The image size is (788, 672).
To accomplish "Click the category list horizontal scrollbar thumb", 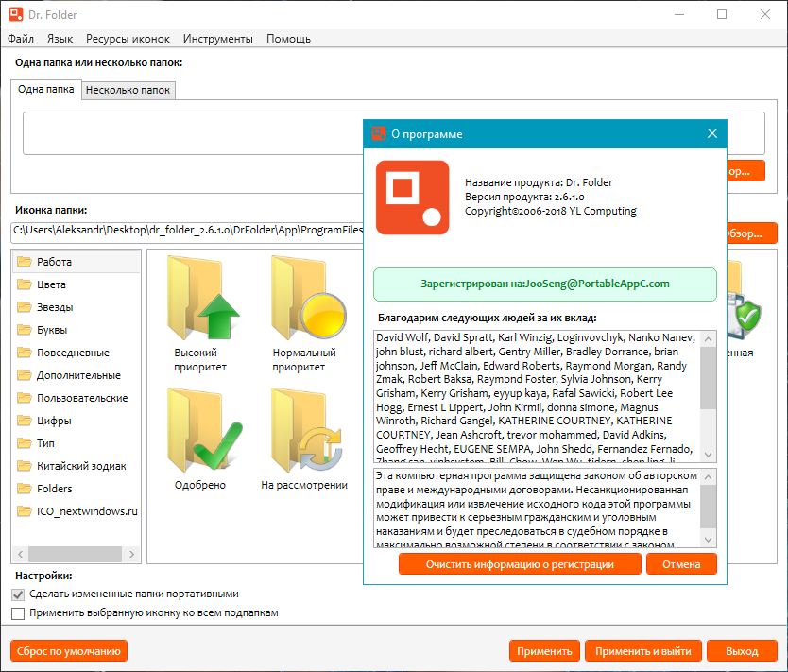I will pyautogui.click(x=75, y=554).
